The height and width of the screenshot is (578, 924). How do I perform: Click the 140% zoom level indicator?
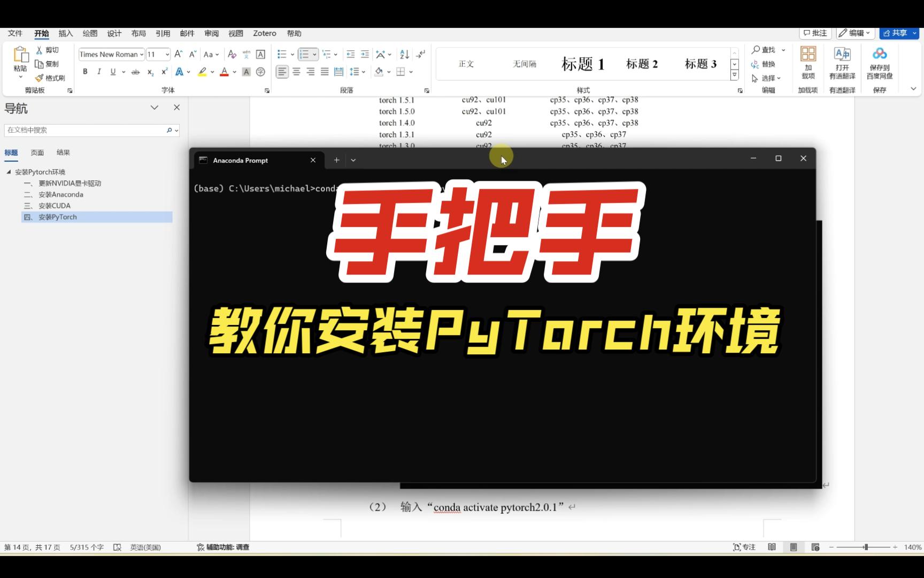pyautogui.click(x=913, y=547)
